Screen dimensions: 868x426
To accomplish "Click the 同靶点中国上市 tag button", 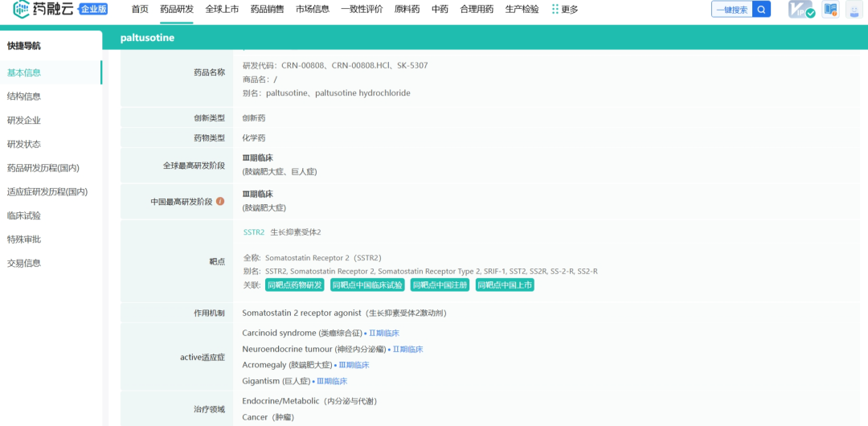I will tap(505, 285).
